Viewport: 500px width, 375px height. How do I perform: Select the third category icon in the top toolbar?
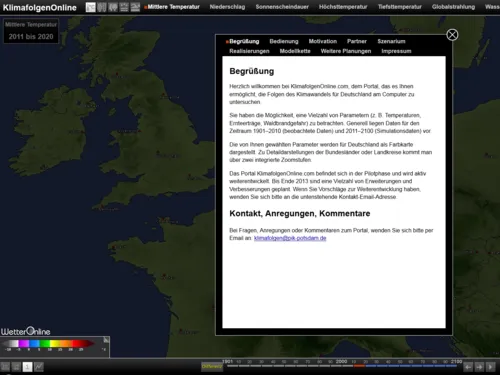(113, 7)
